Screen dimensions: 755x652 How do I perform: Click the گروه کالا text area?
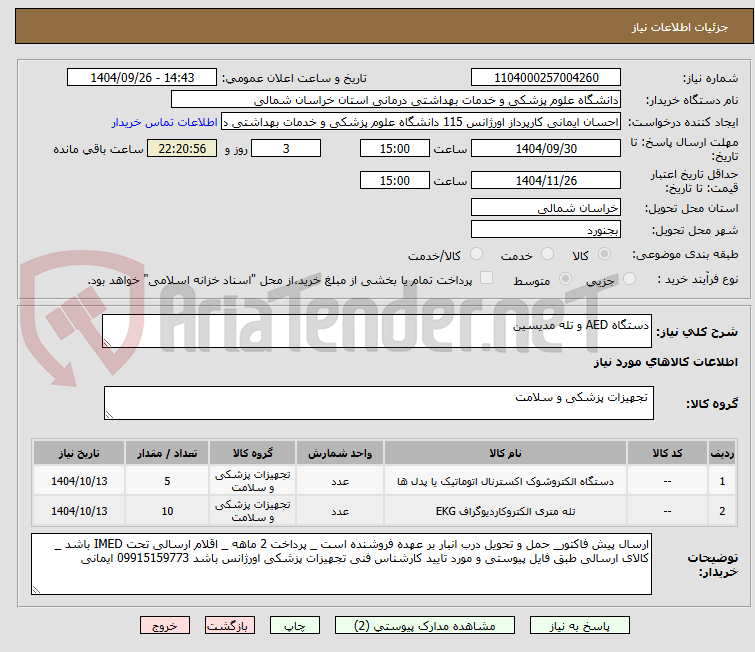pos(378,403)
